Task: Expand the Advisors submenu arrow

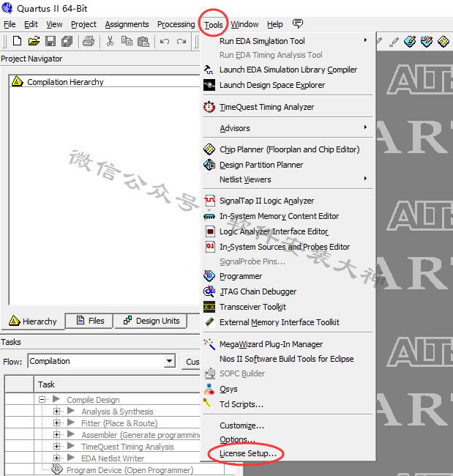Action: click(365, 127)
